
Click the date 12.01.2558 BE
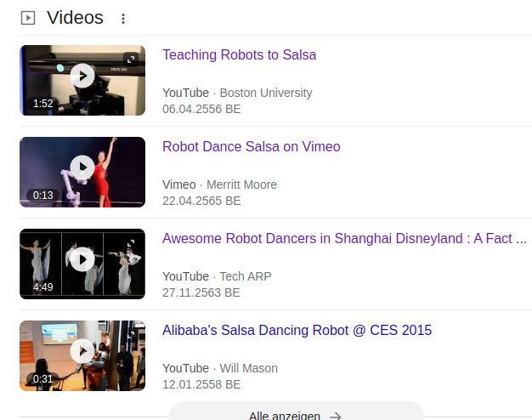(x=201, y=384)
